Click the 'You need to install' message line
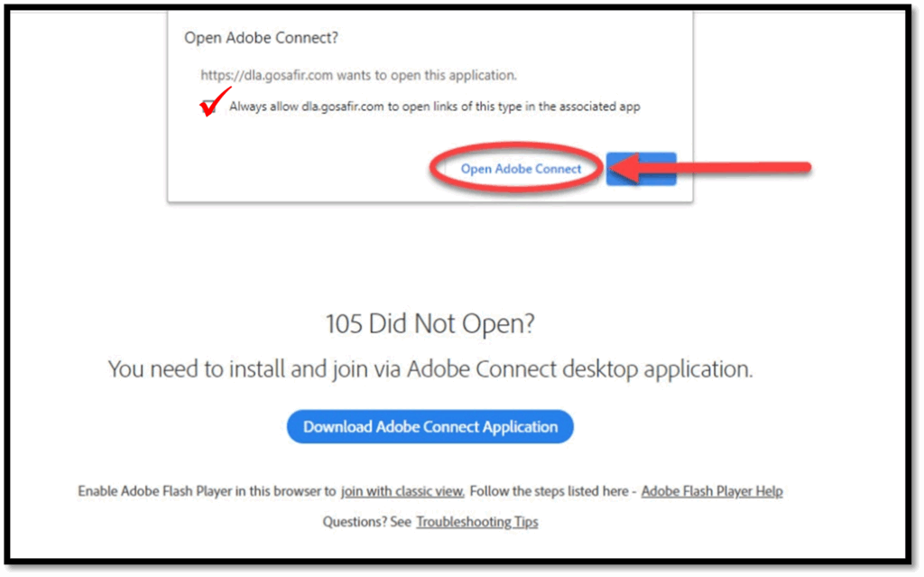Image resolution: width=924 pixels, height=577 pixels. coord(430,369)
